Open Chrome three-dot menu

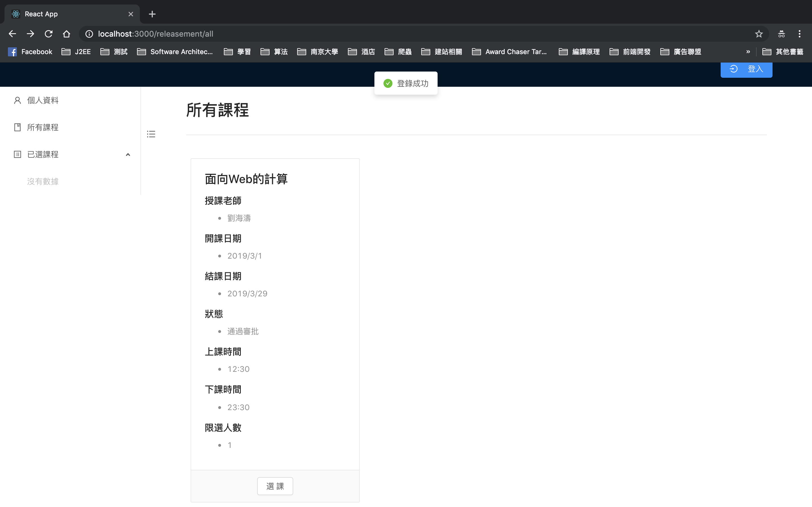(x=799, y=34)
